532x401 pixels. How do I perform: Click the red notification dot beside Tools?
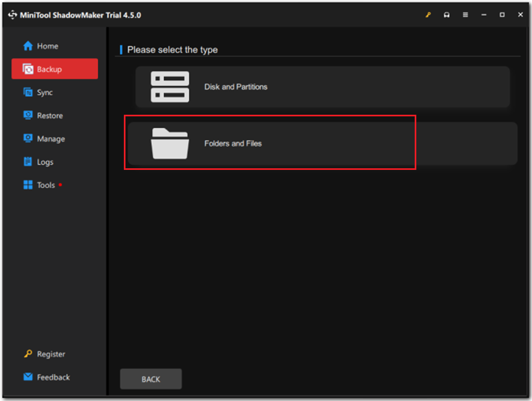61,185
